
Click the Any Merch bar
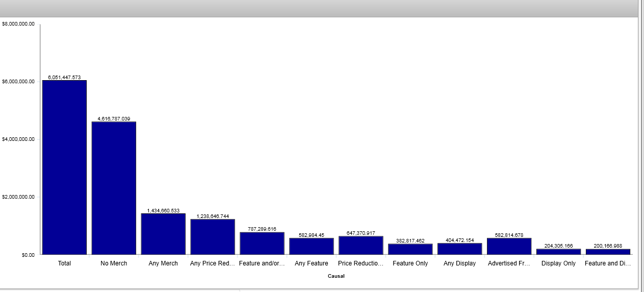(163, 234)
